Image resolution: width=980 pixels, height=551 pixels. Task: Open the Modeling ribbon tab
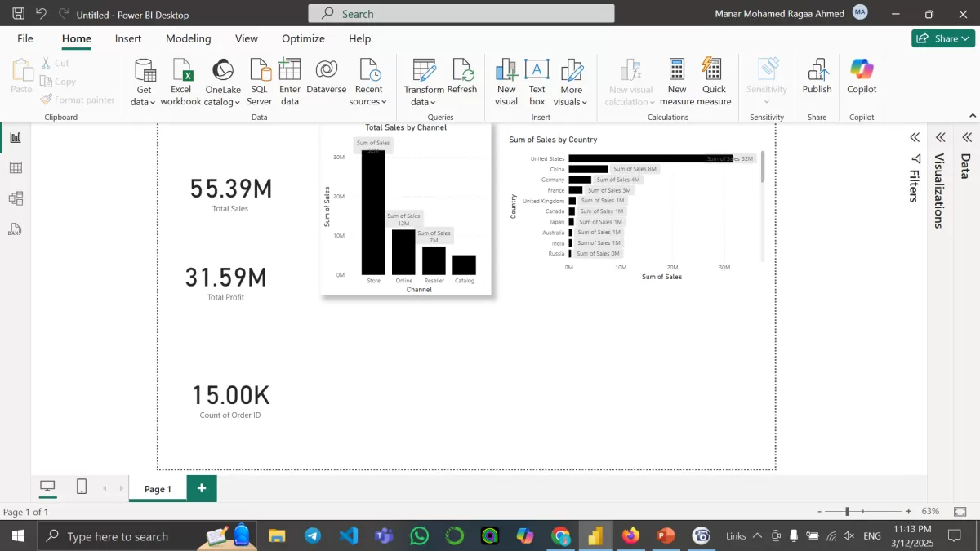188,38
